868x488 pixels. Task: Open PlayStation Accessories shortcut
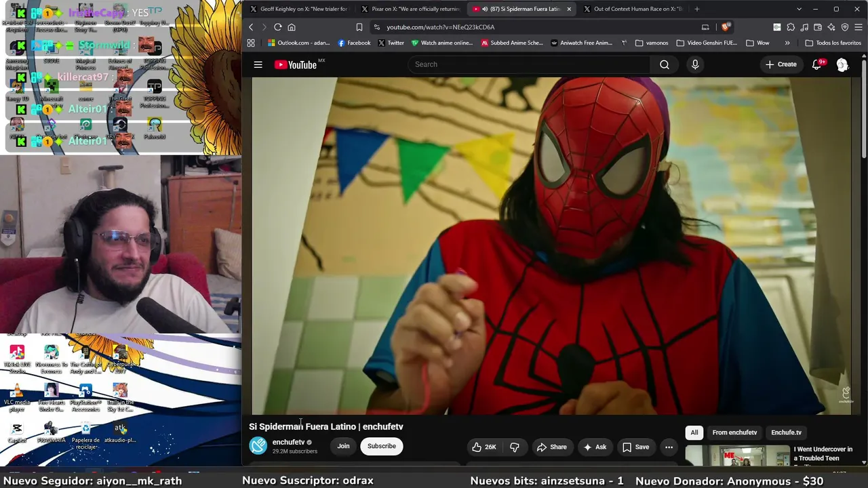(85, 398)
